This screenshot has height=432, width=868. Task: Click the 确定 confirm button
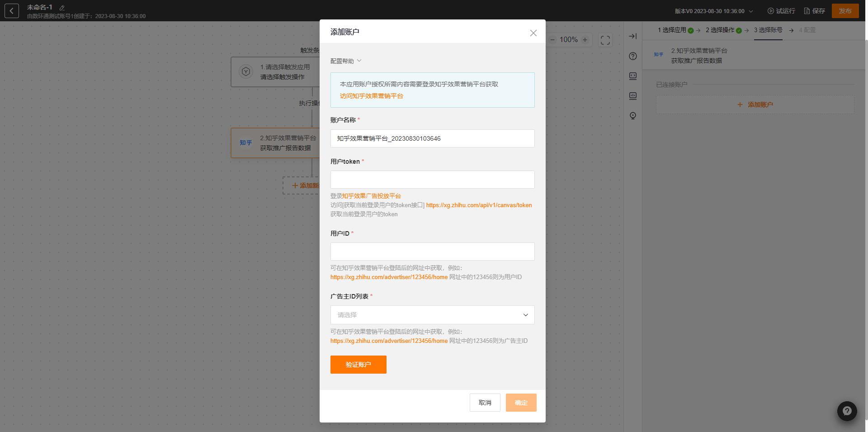[x=521, y=403]
